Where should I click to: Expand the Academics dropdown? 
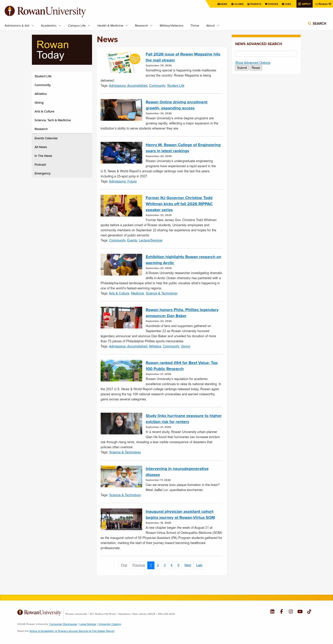pos(51,25)
